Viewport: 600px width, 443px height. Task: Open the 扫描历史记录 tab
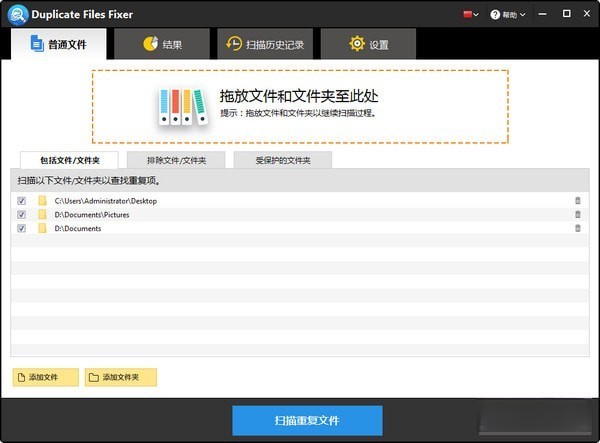[x=265, y=44]
